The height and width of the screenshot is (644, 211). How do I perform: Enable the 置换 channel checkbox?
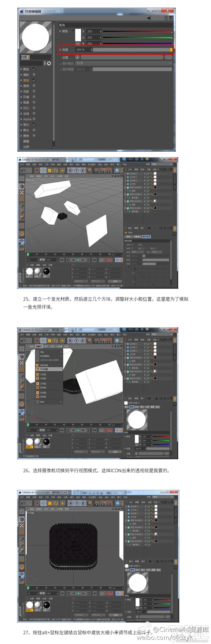34,136
